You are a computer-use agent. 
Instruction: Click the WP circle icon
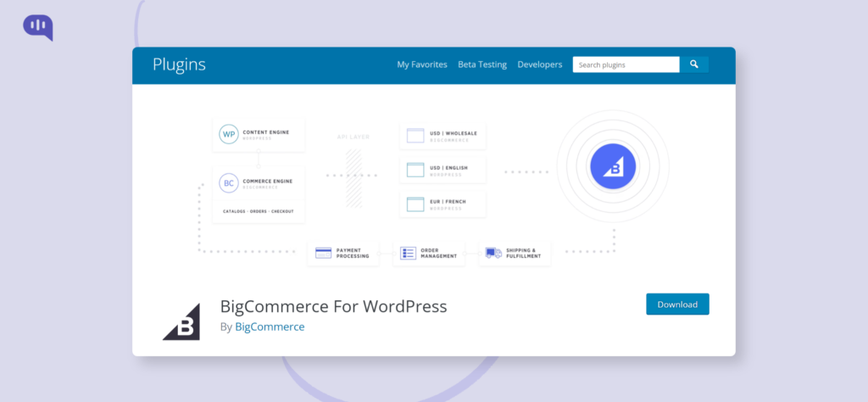(229, 135)
